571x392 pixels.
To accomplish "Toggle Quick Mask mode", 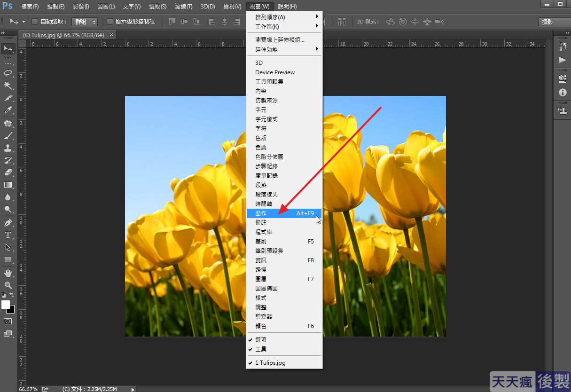I will click(x=8, y=321).
